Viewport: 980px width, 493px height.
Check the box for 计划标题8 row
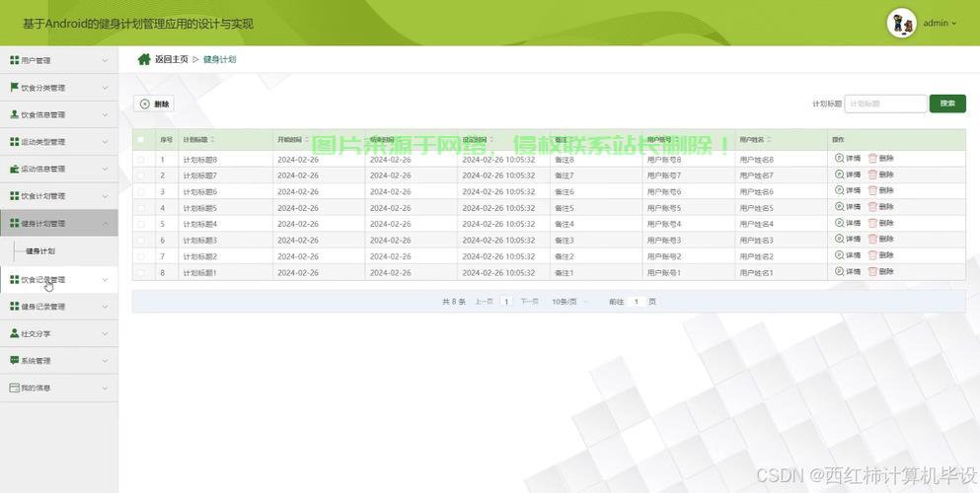click(140, 160)
